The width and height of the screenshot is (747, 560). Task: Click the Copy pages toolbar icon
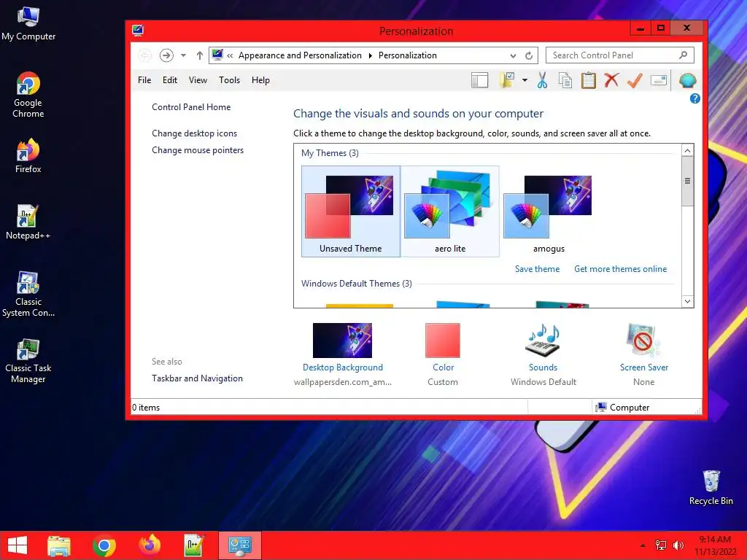[565, 80]
